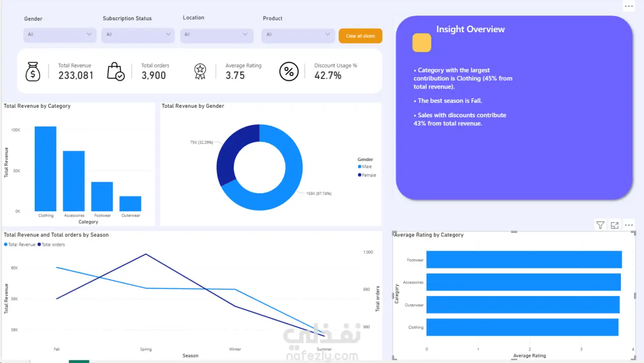Viewport: 644px width, 363px height.
Task: Click the percent Discount Usage icon
Action: (x=289, y=71)
